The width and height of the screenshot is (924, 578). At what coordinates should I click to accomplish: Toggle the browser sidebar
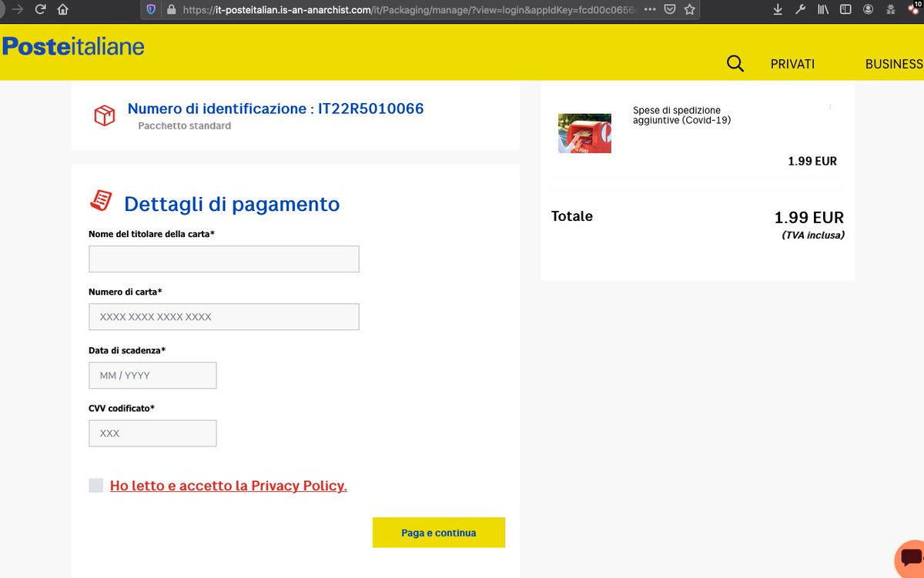[x=845, y=9]
